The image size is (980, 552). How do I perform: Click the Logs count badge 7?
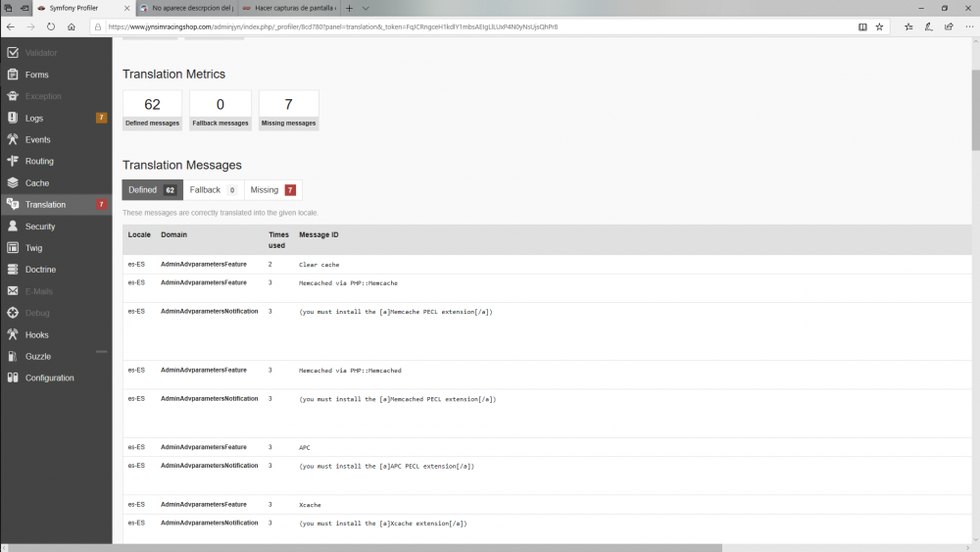(101, 118)
